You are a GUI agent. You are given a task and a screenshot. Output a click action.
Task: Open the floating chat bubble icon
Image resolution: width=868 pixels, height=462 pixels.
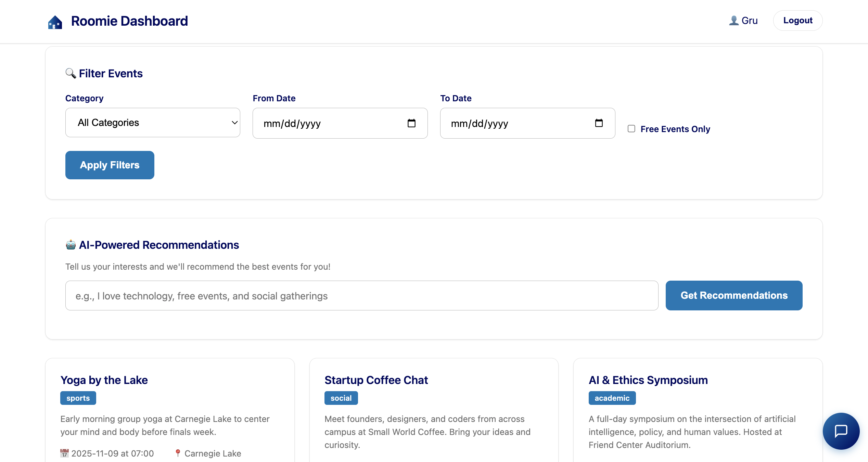[841, 431]
